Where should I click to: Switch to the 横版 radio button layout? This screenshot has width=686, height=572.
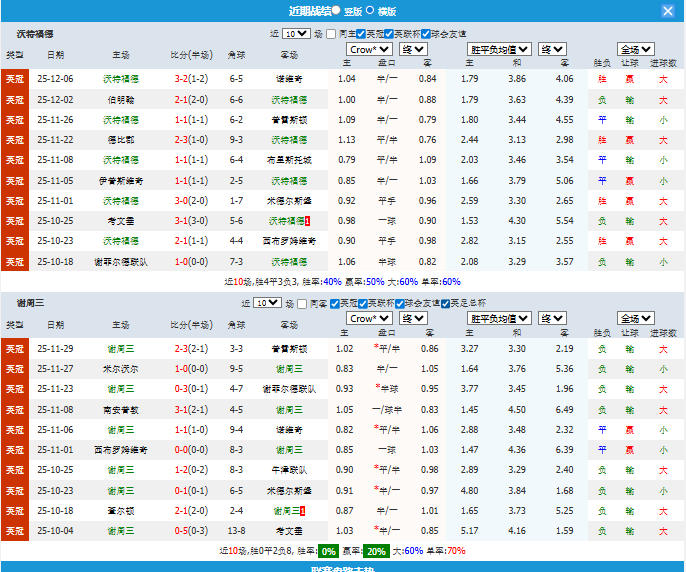tap(371, 10)
